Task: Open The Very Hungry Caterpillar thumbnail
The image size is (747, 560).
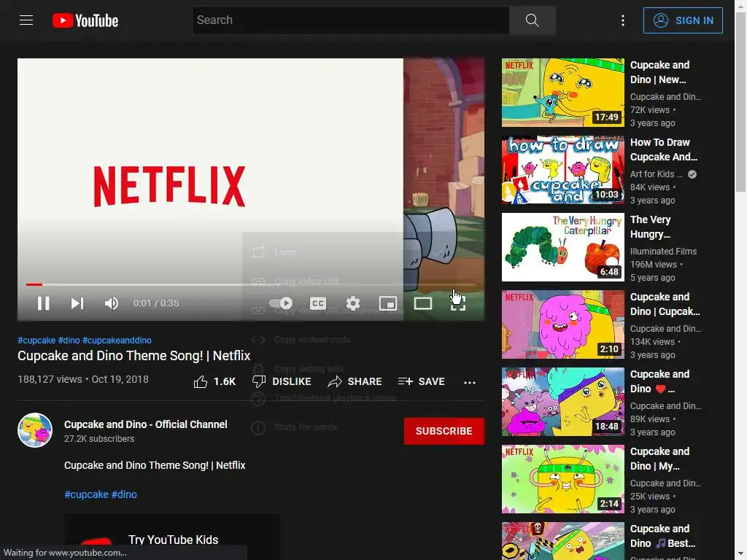Action: coord(562,247)
